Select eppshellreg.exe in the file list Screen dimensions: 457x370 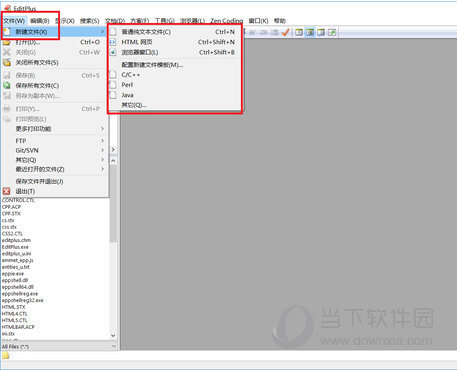(20, 294)
